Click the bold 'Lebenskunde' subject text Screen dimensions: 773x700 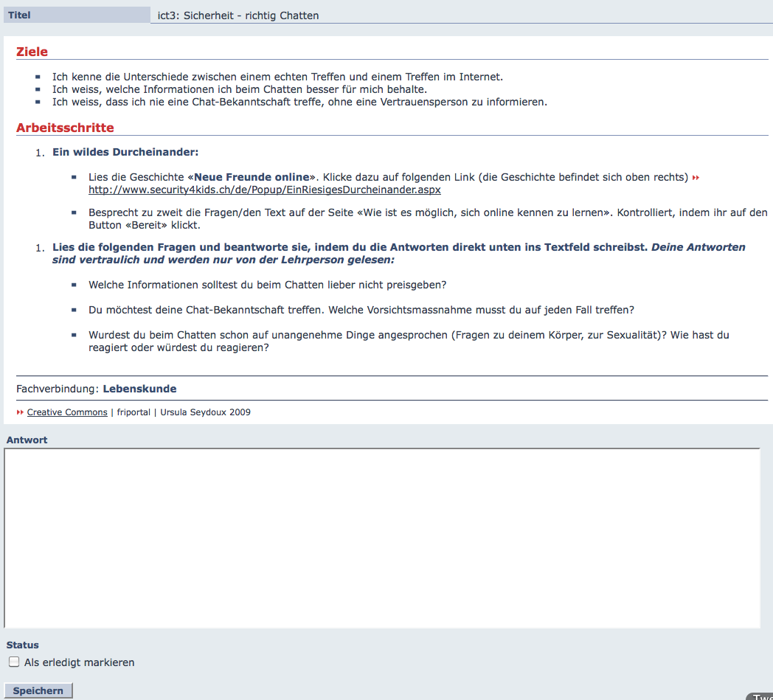[139, 389]
